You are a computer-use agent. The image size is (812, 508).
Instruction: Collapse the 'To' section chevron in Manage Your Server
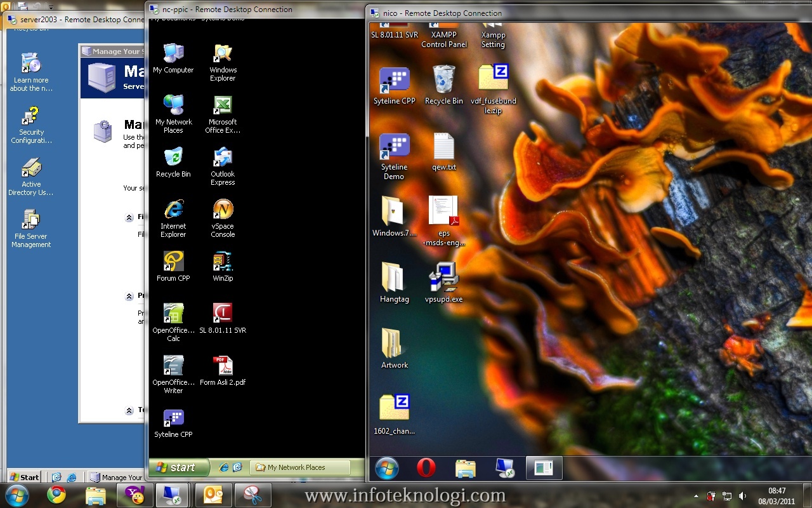tap(129, 410)
